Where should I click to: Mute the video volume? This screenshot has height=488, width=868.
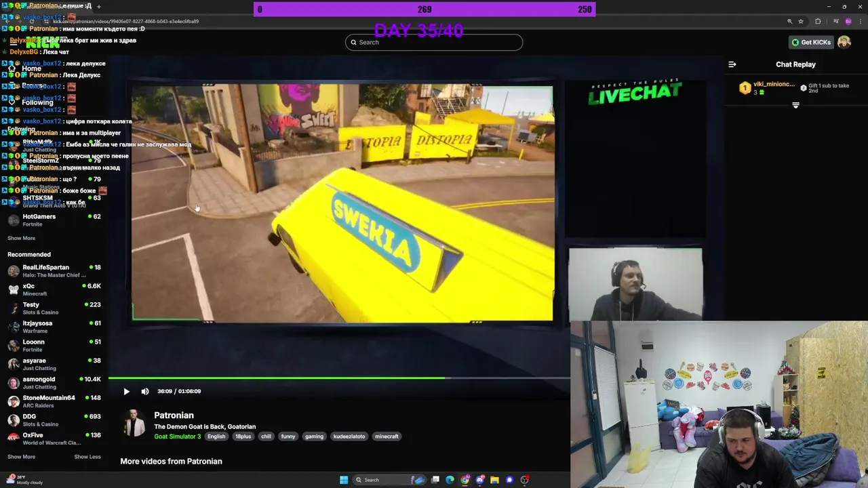pos(144,391)
